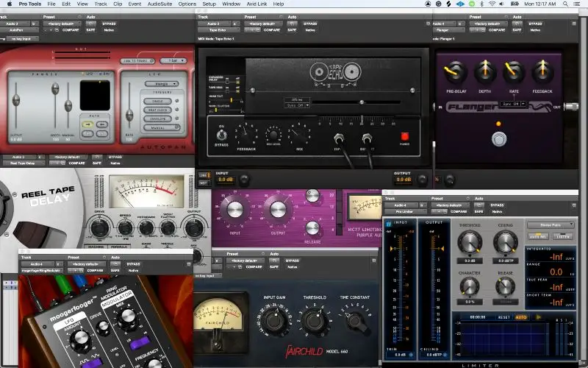The width and height of the screenshot is (588, 368).
Task: Open the Apple menu
Action: coord(10,4)
